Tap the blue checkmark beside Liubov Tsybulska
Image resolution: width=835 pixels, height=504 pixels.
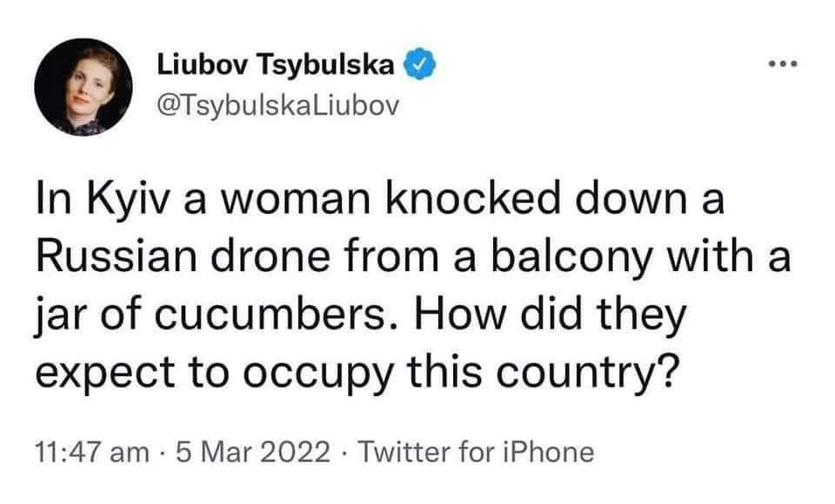419,63
